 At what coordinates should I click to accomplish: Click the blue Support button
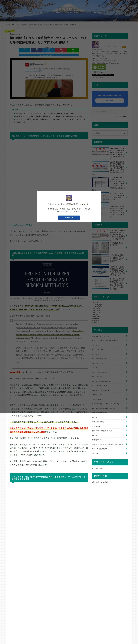coord(110,101)
